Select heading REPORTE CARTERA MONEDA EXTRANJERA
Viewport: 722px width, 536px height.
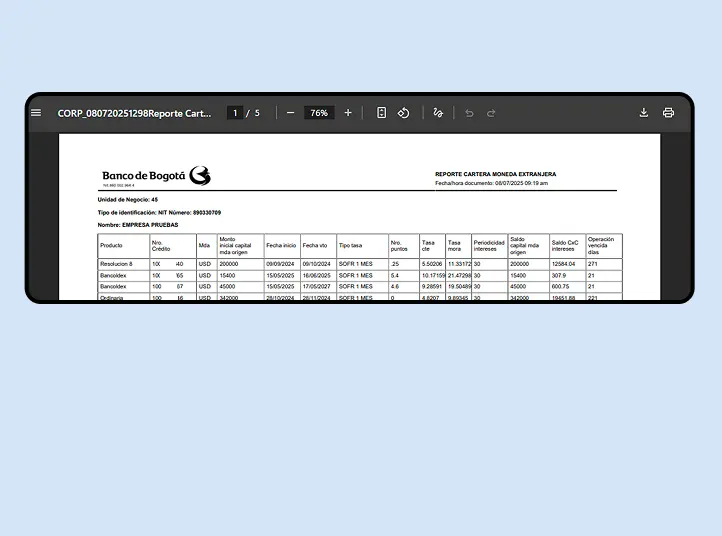[x=495, y=174]
